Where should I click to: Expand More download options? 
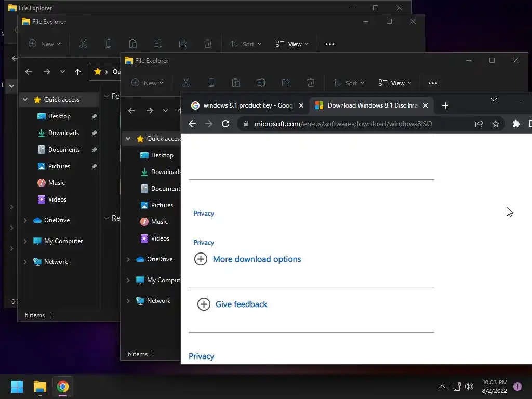pyautogui.click(x=247, y=259)
